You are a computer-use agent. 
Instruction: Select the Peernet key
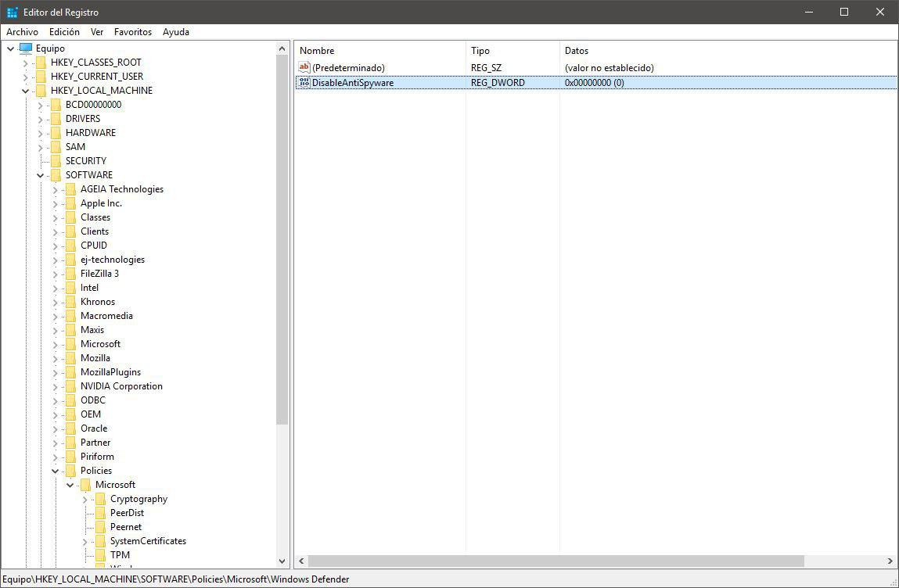click(x=126, y=527)
